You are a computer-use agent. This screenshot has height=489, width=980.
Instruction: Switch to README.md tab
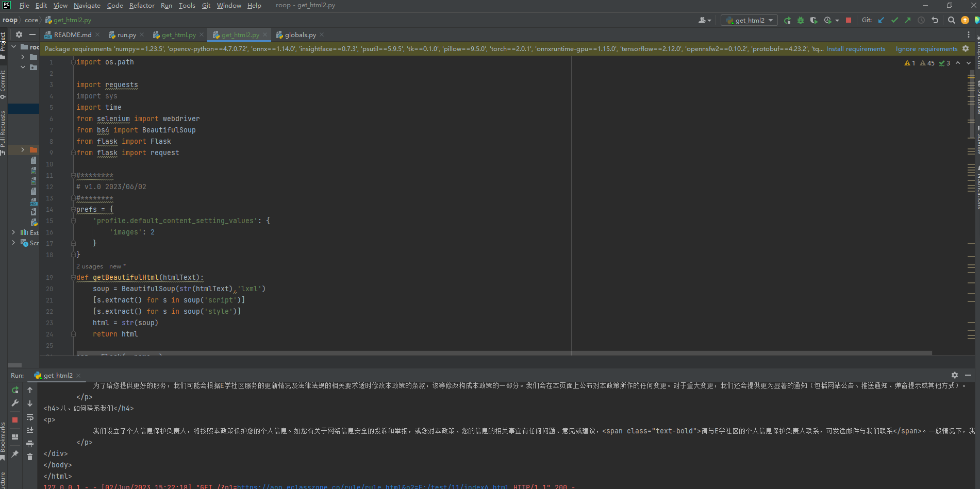[72, 35]
